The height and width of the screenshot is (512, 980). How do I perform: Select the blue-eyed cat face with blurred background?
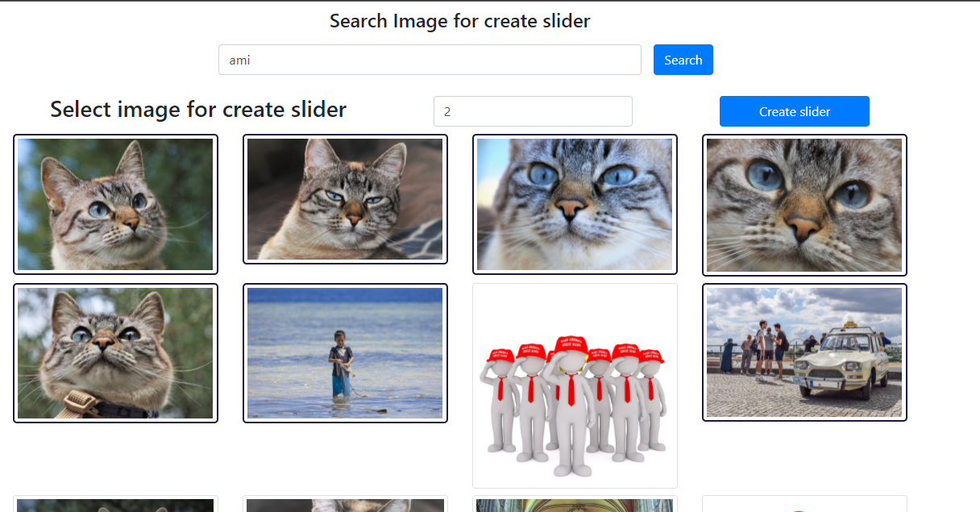pyautogui.click(x=575, y=204)
